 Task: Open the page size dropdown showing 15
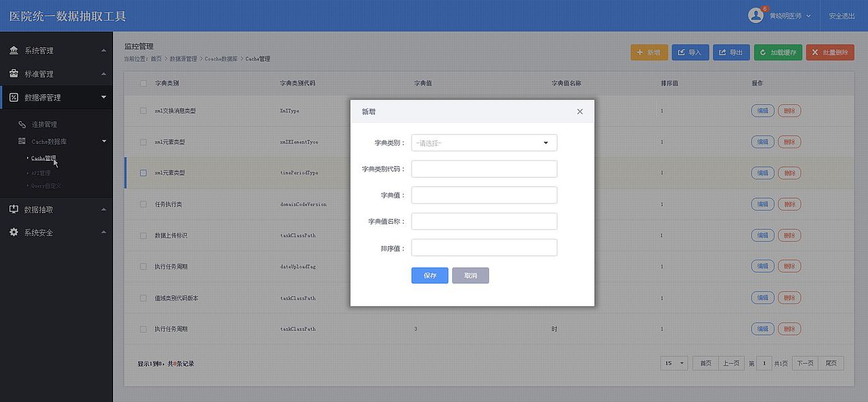674,363
